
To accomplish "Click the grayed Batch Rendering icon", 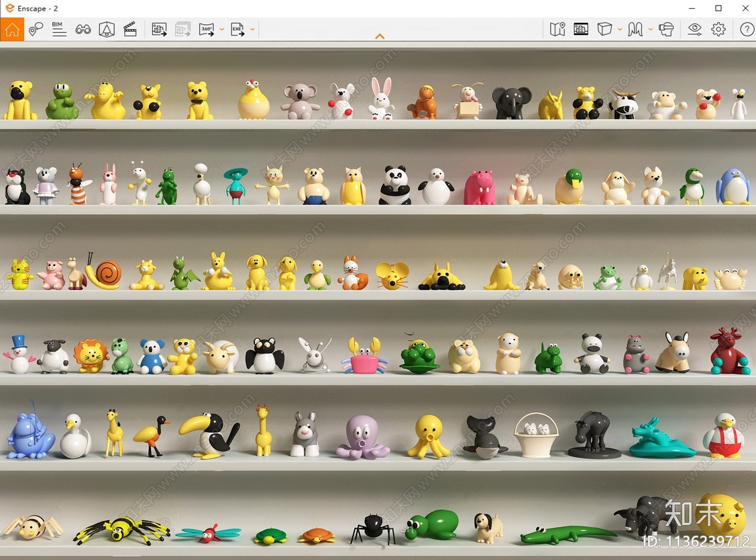I will click(x=183, y=29).
